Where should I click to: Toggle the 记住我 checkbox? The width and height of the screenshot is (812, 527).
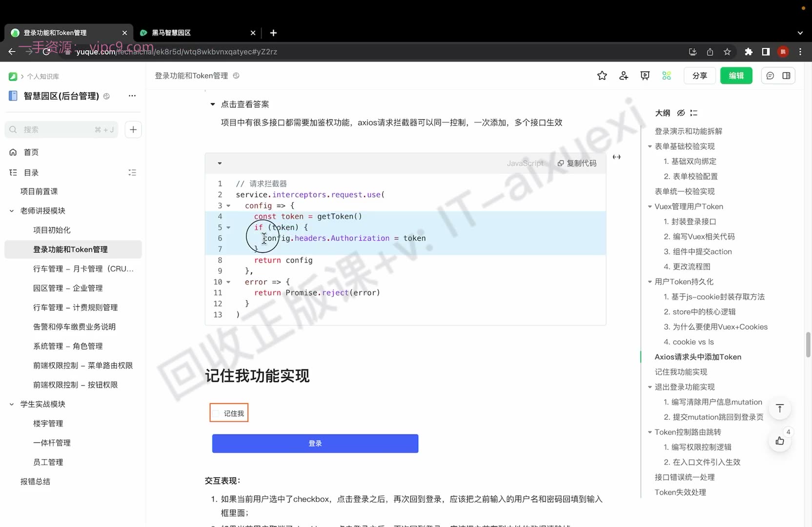(x=216, y=413)
